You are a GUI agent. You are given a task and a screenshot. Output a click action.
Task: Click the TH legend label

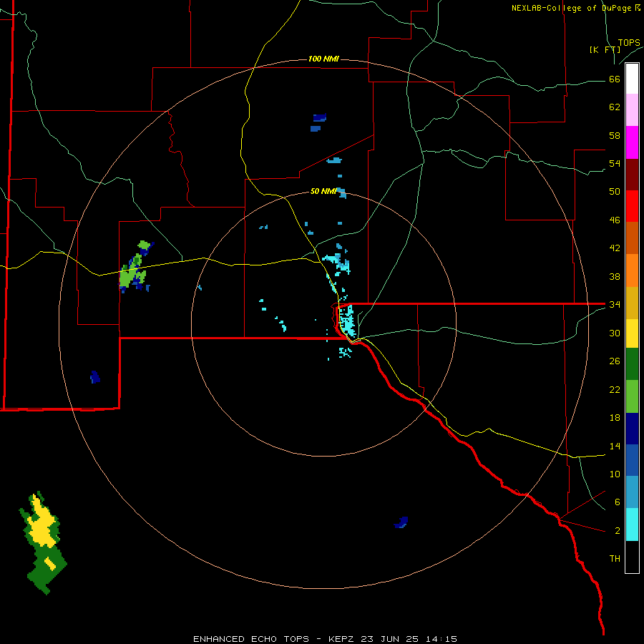point(615,559)
